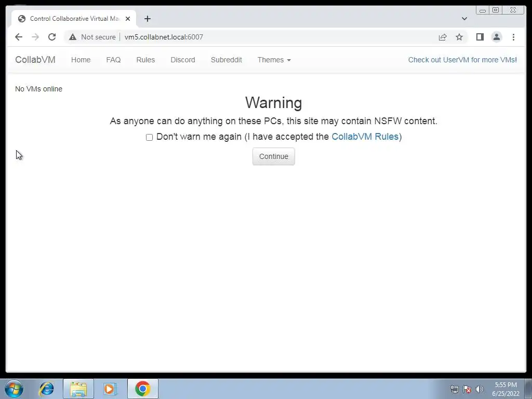Open a new tab with plus button

point(147,19)
